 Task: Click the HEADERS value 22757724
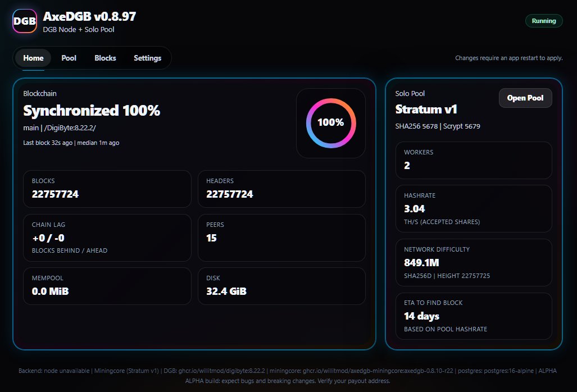click(x=230, y=194)
